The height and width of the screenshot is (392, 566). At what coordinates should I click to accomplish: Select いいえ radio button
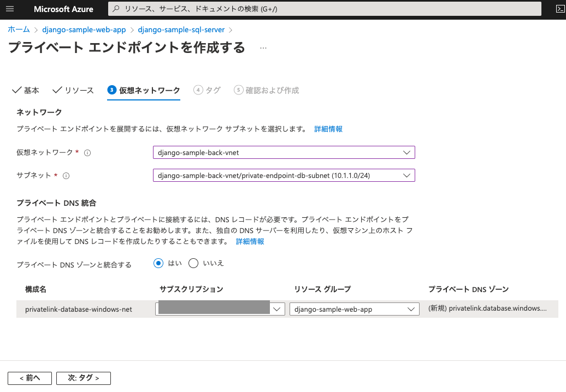pyautogui.click(x=193, y=263)
